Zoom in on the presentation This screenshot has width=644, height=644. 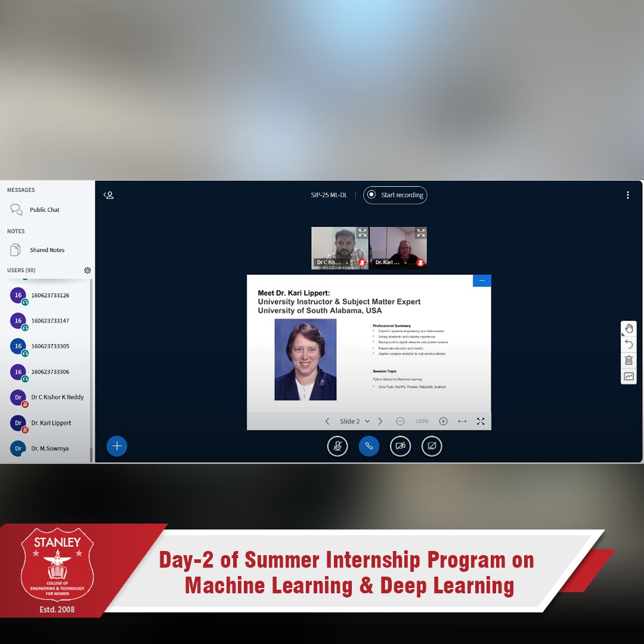coord(443,422)
